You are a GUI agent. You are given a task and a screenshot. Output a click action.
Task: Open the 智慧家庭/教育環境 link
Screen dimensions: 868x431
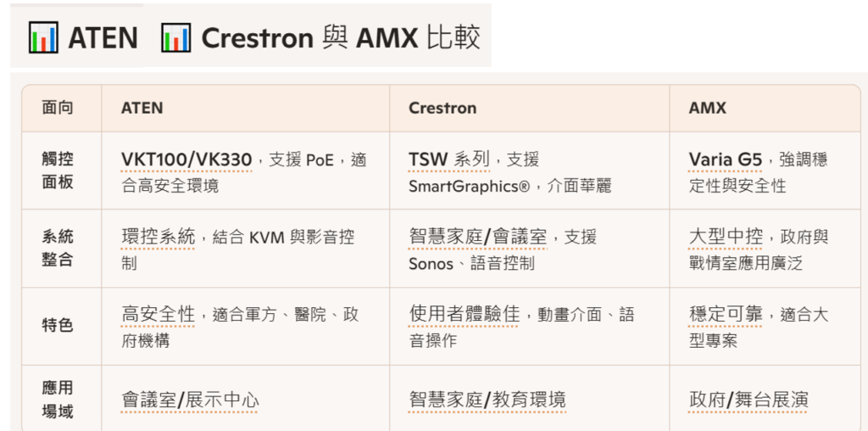(487, 400)
